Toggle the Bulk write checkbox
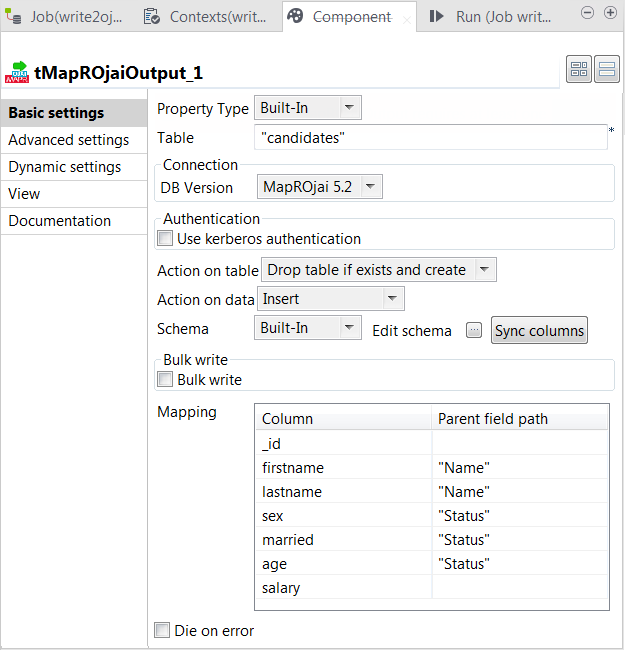625x650 pixels. click(x=166, y=380)
